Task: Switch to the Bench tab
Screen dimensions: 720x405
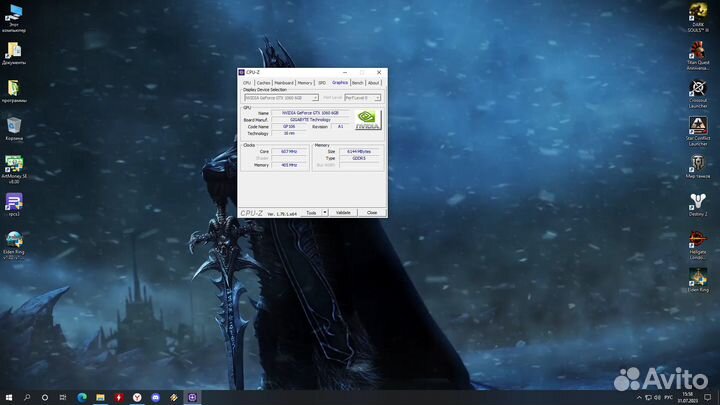Action: click(x=357, y=83)
